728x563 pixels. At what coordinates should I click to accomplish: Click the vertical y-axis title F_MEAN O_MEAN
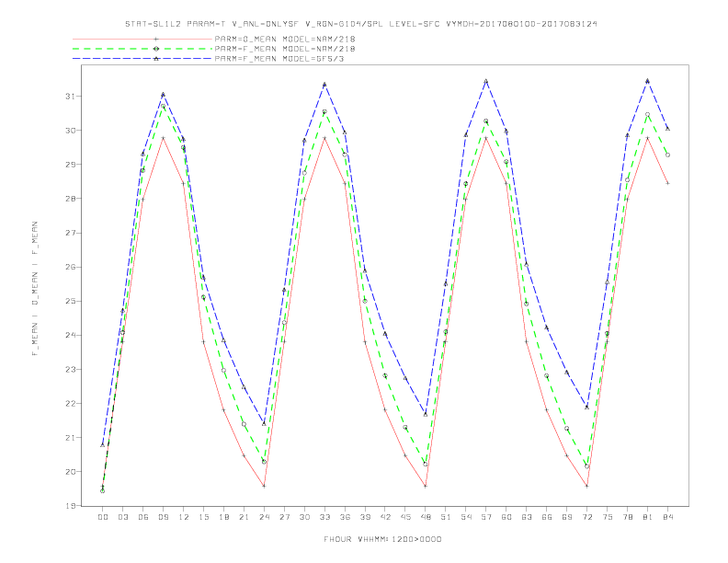point(35,289)
